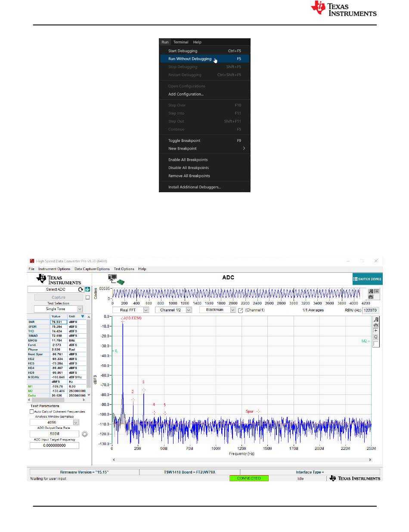Image resolution: width=409 pixels, height=532 pixels.
Task: Open the New Breakpoint submenu arrow
Action: click(x=244, y=148)
